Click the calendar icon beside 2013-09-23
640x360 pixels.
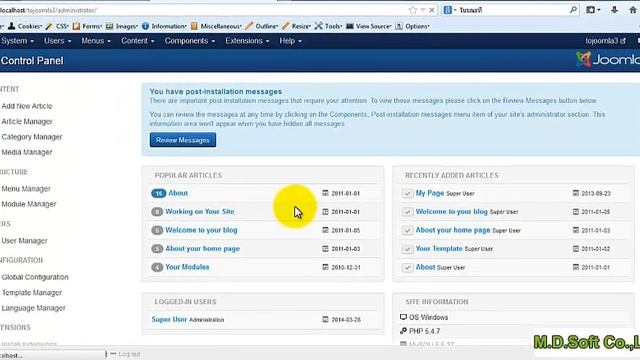[x=576, y=193]
